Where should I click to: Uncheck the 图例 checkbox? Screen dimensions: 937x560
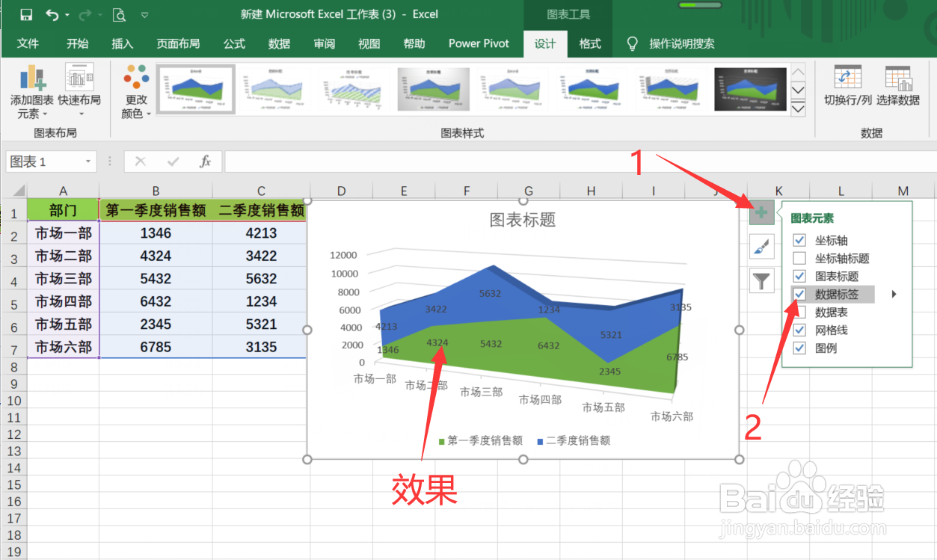click(x=799, y=347)
